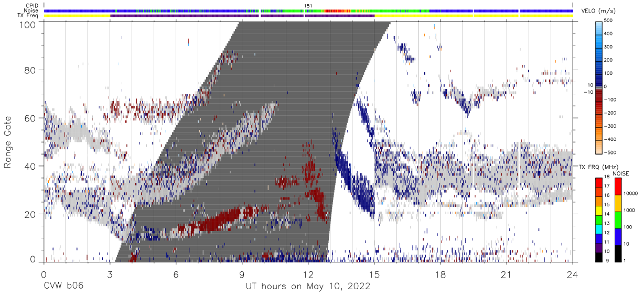644x297 pixels.
Task: Click y-axis tick label 20
Action: click(30, 214)
